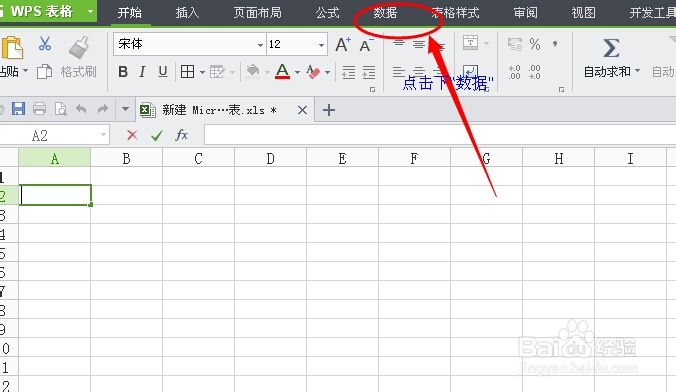Screen dimensions: 676x392
Task: Open Print Preview icon
Action: (x=61, y=109)
